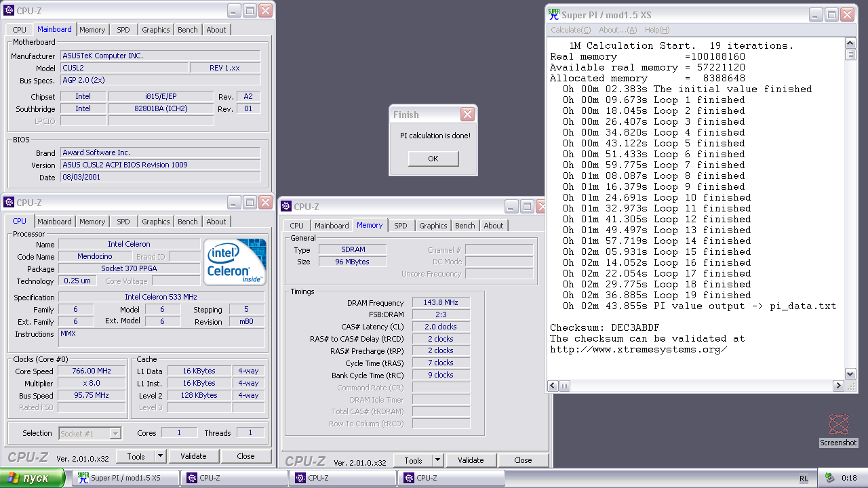Open SPD tab in Memory window

pyautogui.click(x=401, y=226)
